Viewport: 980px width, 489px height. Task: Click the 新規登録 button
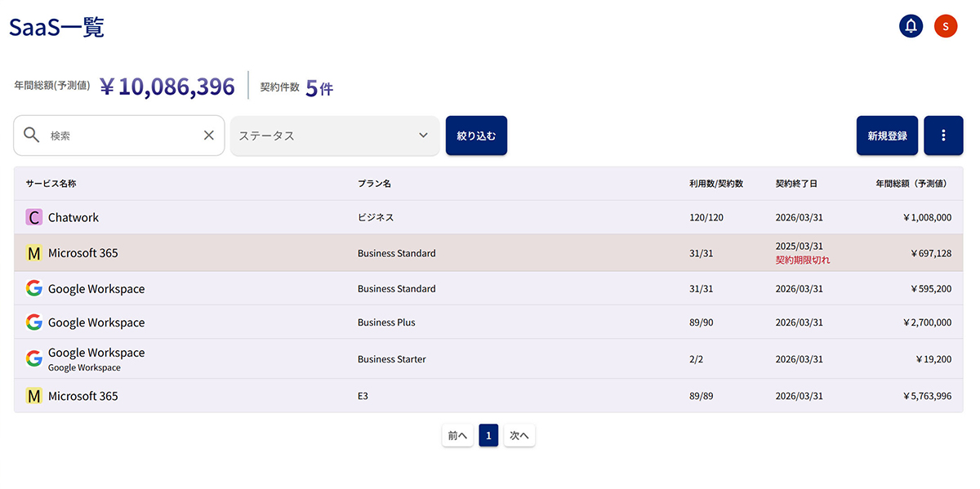tap(887, 136)
